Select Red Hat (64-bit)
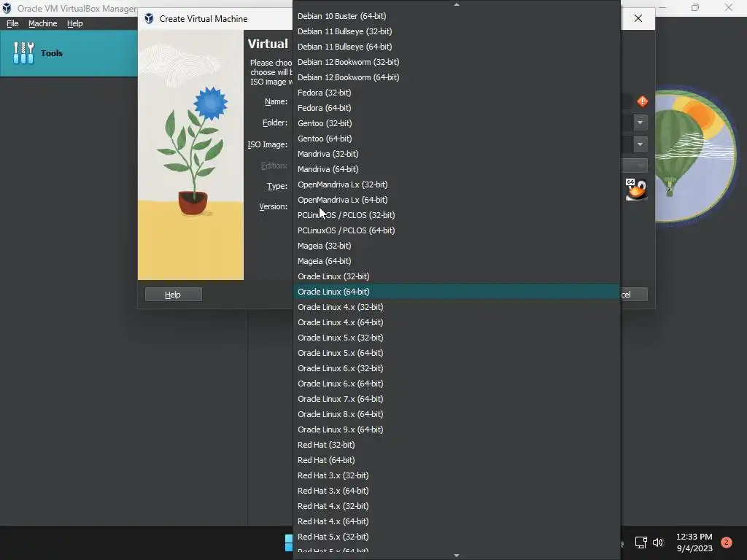Screen dimensions: 747x560 457,460
